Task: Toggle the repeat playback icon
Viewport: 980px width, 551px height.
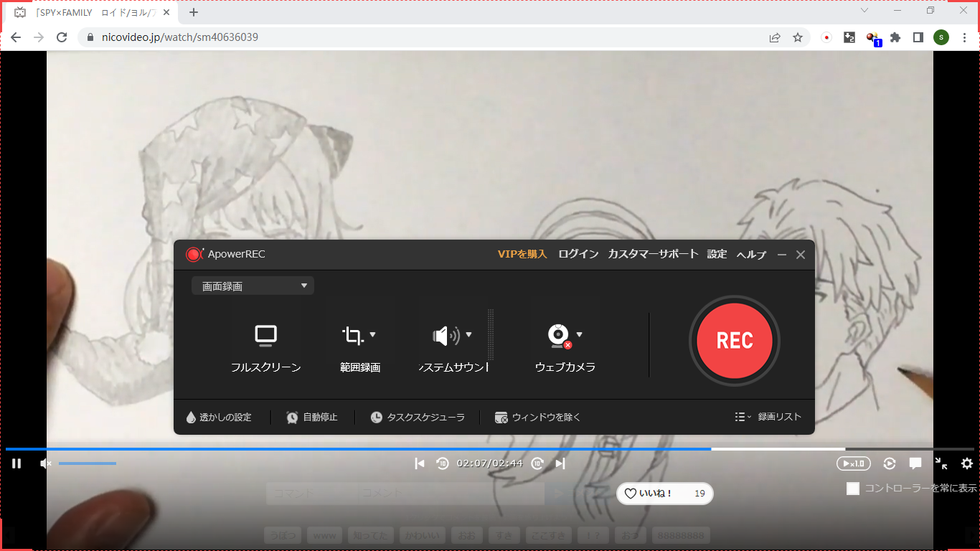Action: (x=890, y=463)
